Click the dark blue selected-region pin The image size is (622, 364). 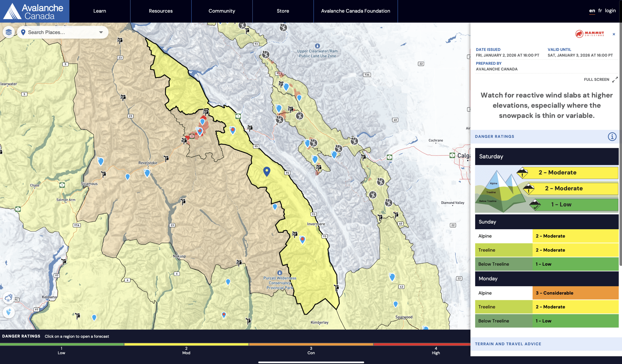(267, 171)
